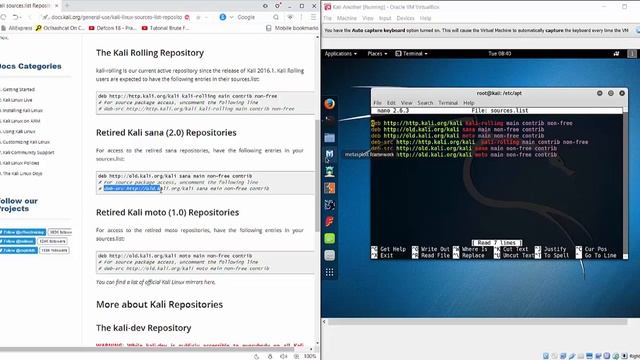Open the Terminal app menu in Kali top bar
The height and width of the screenshot is (360, 640).
(x=411, y=53)
